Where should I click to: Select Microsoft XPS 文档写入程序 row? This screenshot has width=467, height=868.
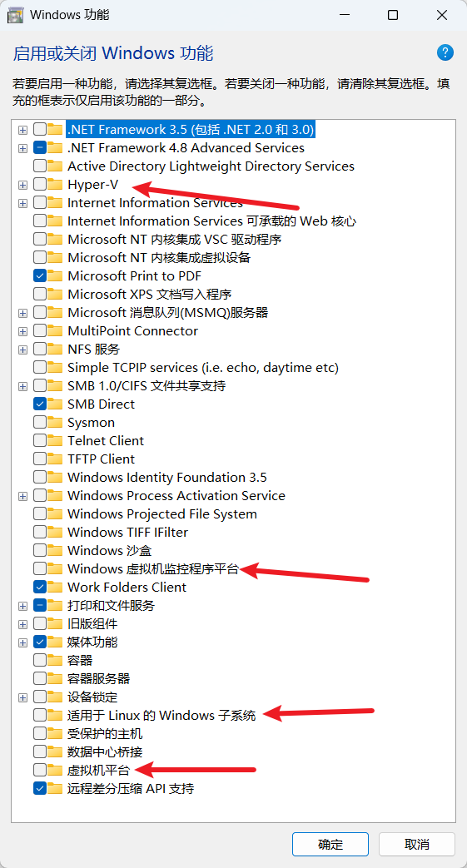[x=150, y=294]
